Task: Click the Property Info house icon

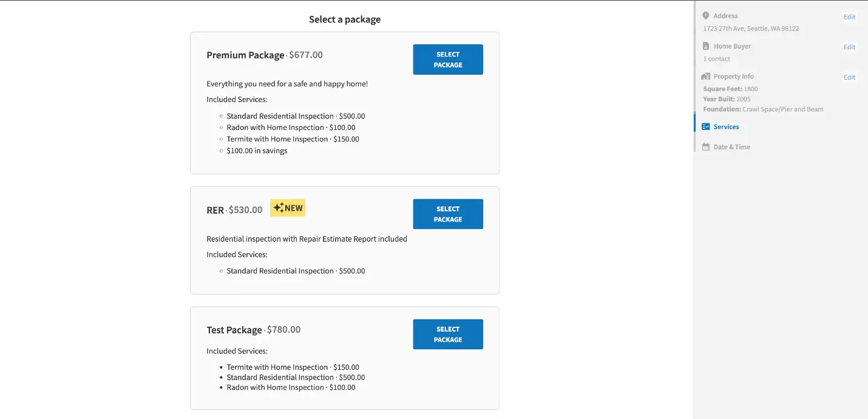Action: point(705,77)
